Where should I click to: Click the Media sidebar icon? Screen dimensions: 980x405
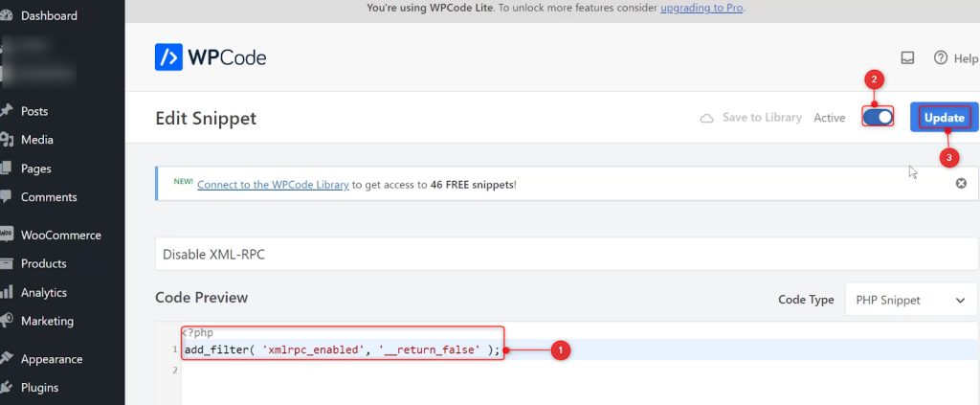pos(6,140)
